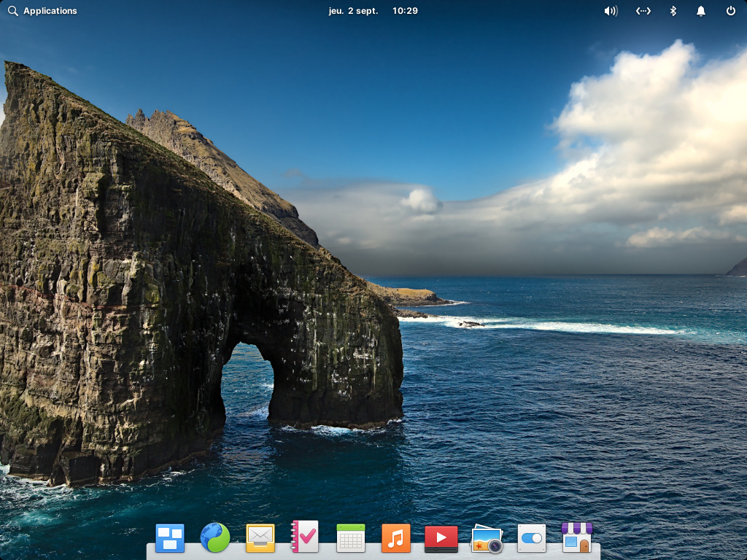This screenshot has height=560, width=747.
Task: Open calendar popover from "jeu. 2 sept." date
Action: (353, 11)
